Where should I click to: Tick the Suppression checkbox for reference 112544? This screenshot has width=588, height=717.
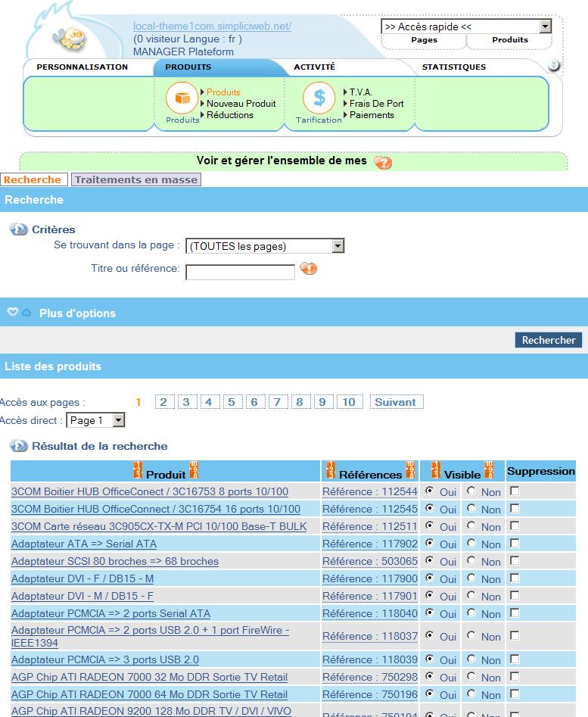tap(515, 491)
